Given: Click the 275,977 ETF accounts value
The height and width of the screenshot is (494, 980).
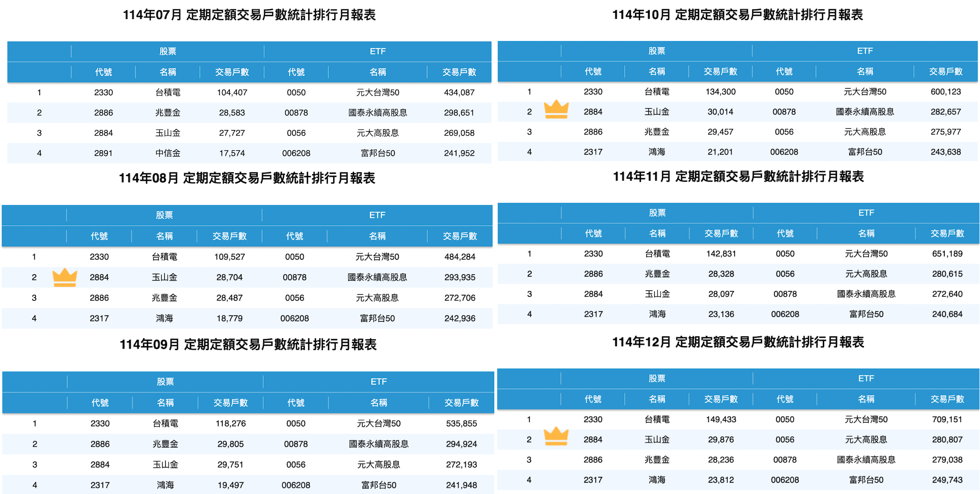Looking at the screenshot, I should [946, 132].
